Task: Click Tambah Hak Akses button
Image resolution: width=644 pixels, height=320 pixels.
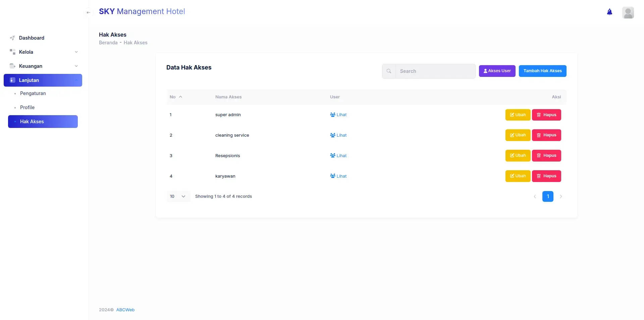Action: 542,71
